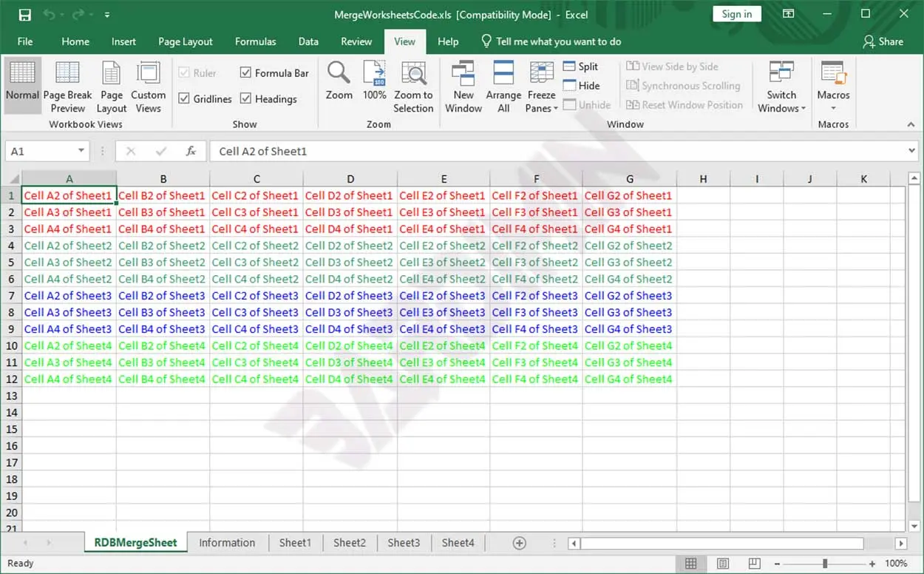Uncheck the Formula Bar checkbox
This screenshot has width=924, height=574.
246,72
